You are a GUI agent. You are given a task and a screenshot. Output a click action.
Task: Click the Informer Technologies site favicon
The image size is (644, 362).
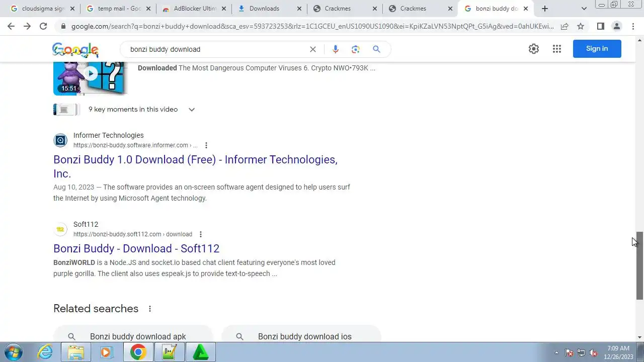click(60, 140)
